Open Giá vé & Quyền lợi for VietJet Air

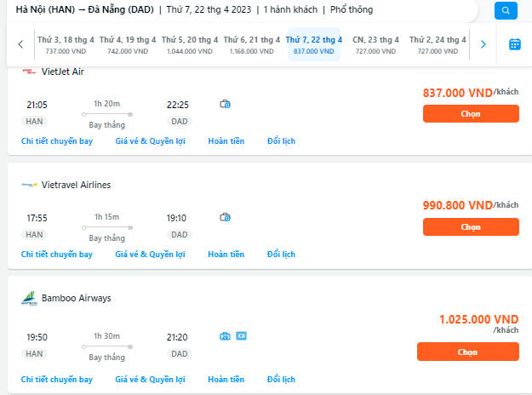click(x=151, y=140)
